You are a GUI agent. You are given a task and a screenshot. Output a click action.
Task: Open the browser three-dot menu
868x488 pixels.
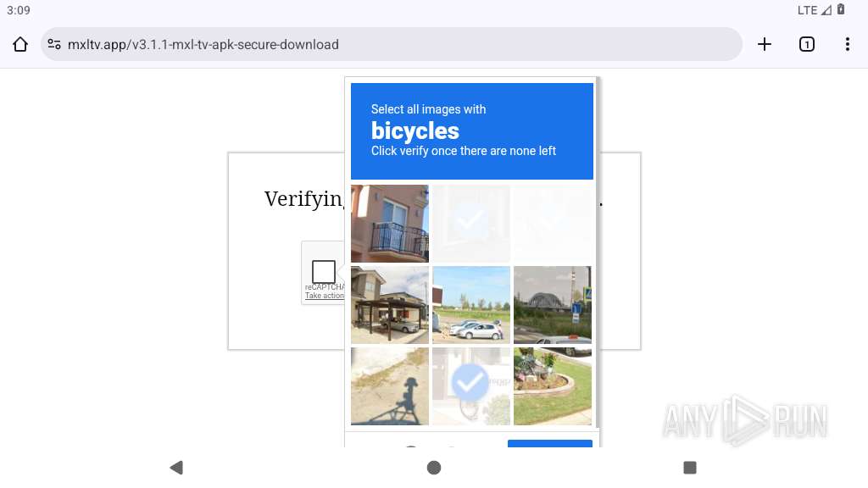click(847, 44)
